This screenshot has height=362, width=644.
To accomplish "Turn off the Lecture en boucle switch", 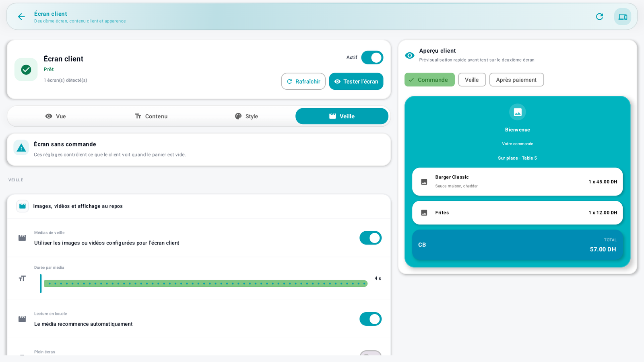I will click(x=370, y=319).
